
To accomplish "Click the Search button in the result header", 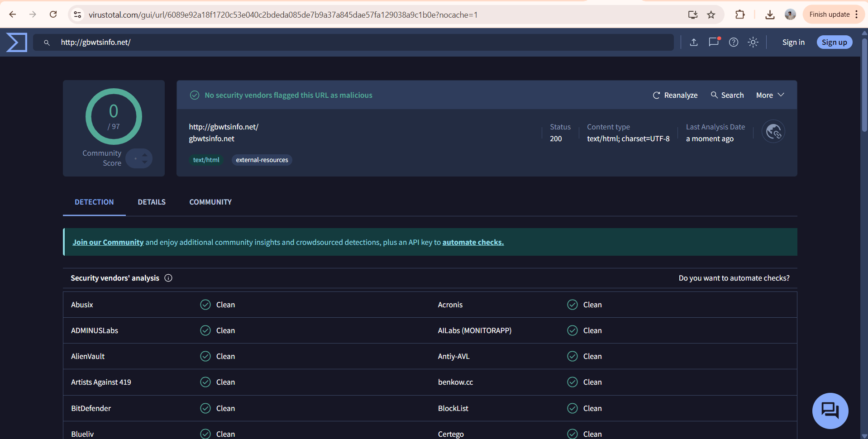I will click(x=727, y=95).
